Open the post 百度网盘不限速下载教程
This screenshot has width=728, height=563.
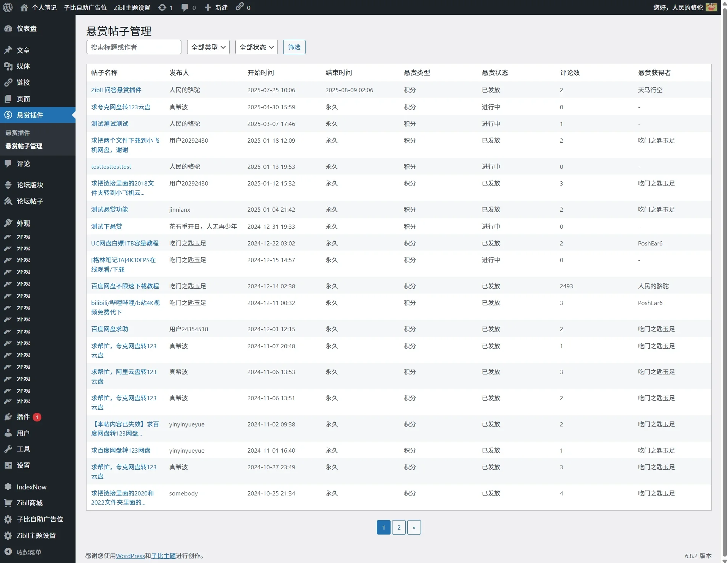[x=125, y=286]
